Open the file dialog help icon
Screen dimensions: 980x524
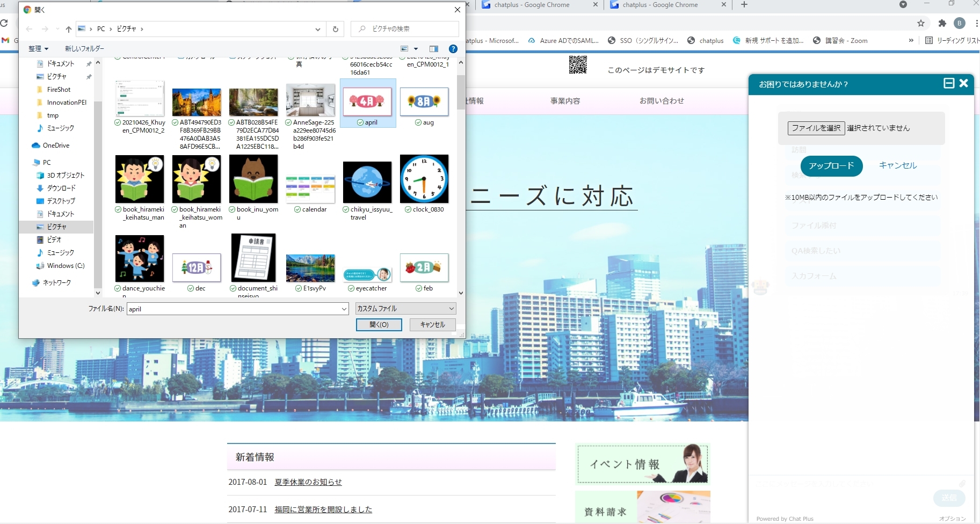453,49
